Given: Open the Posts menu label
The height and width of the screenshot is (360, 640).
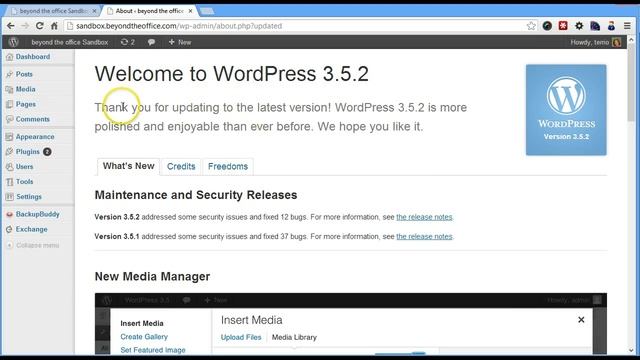Looking at the screenshot, I should coord(24,74).
